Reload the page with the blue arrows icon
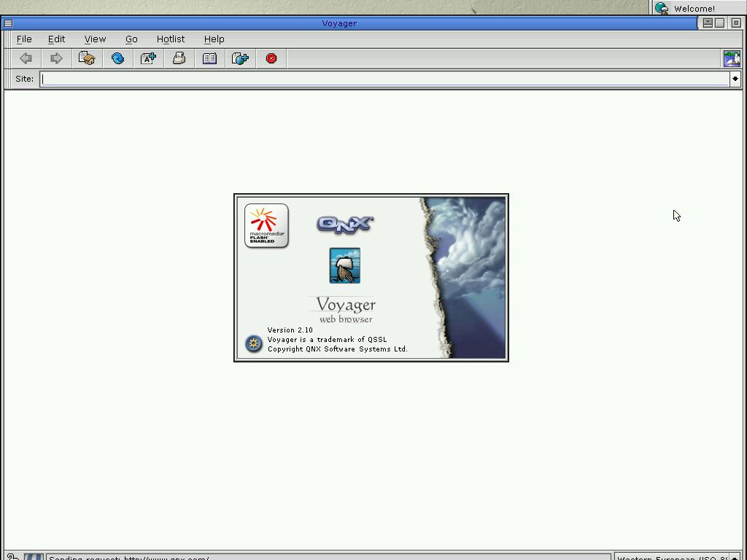 click(117, 58)
